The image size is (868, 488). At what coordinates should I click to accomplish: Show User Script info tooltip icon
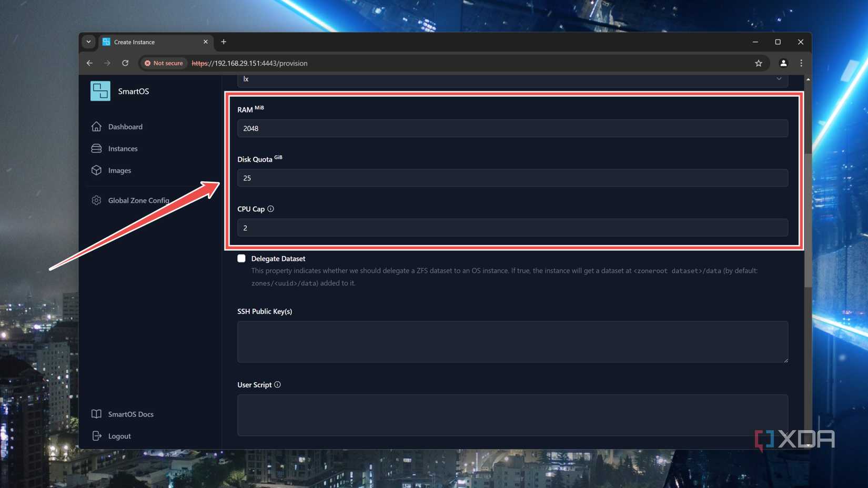277,384
